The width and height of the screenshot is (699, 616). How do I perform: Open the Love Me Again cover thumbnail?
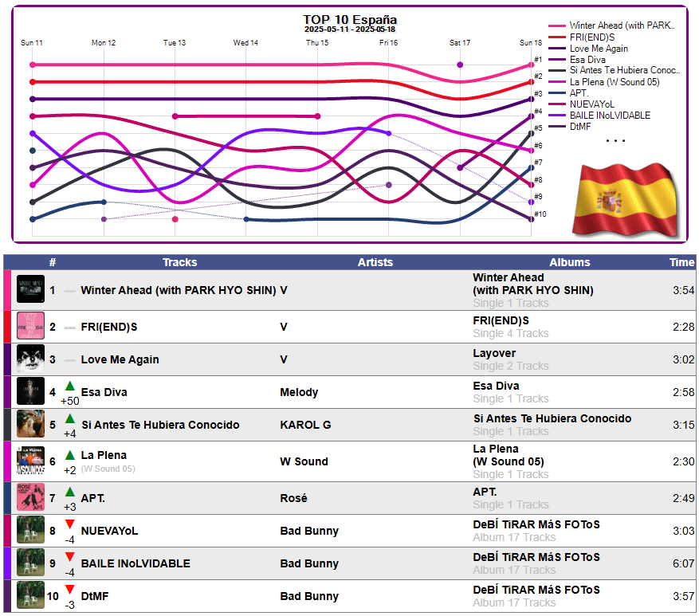pyautogui.click(x=30, y=359)
